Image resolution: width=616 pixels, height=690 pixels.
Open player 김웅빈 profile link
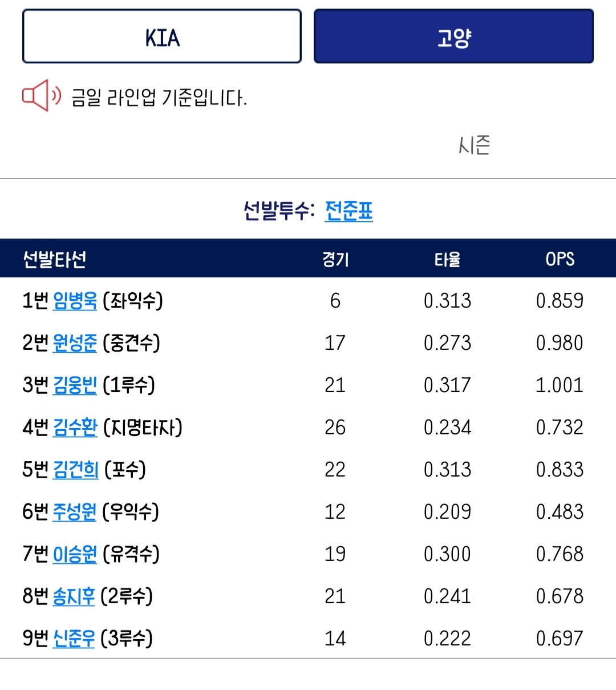tap(75, 385)
